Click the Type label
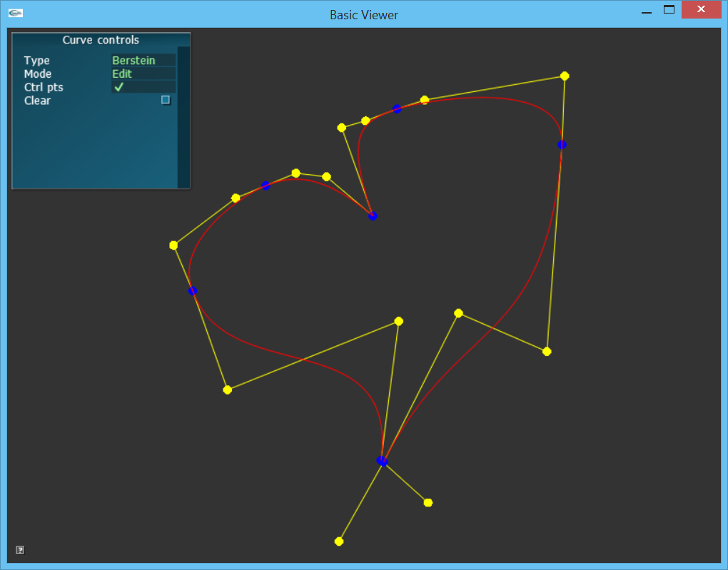 coord(36,61)
